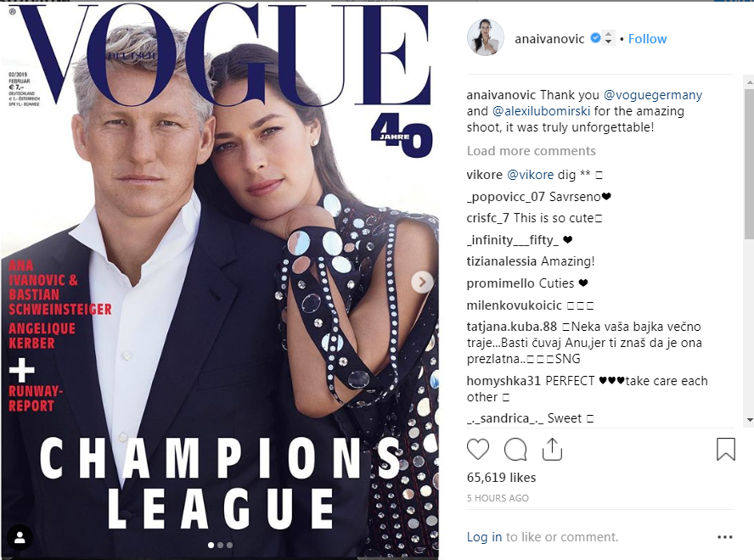Open the @alexilubomirski mention link
754x560 pixels.
click(541, 111)
